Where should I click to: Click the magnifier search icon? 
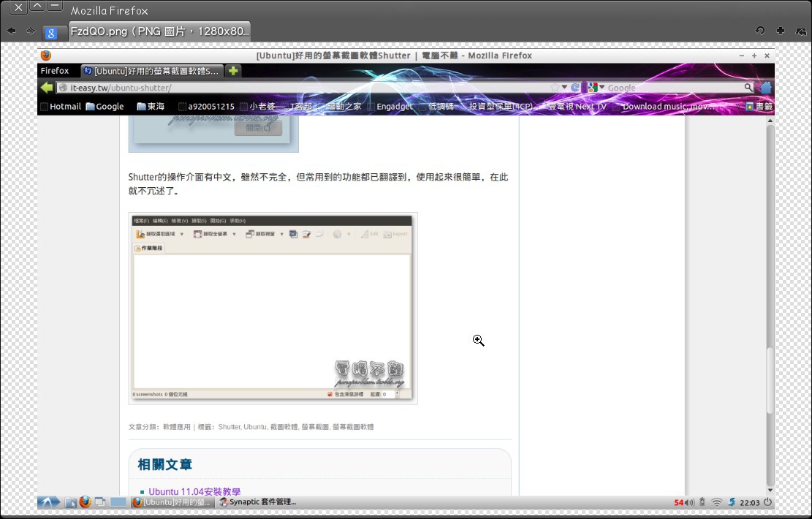748,88
